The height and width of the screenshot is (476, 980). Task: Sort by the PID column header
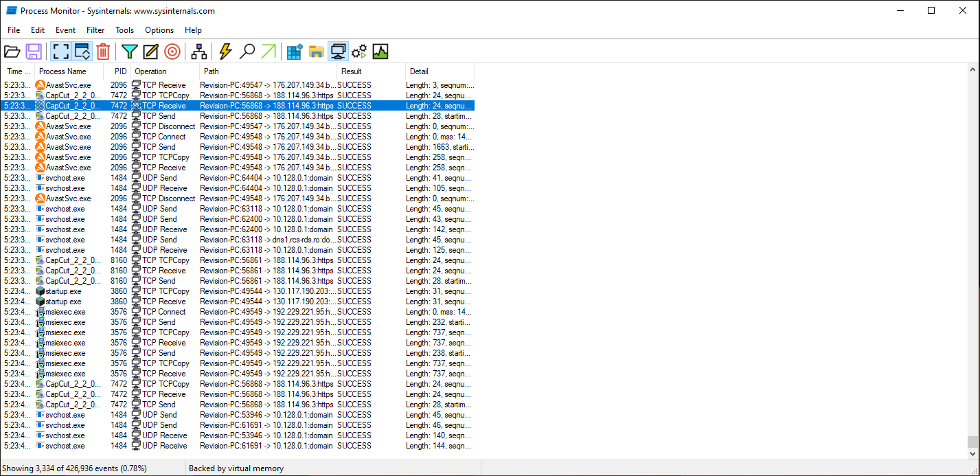(x=117, y=71)
